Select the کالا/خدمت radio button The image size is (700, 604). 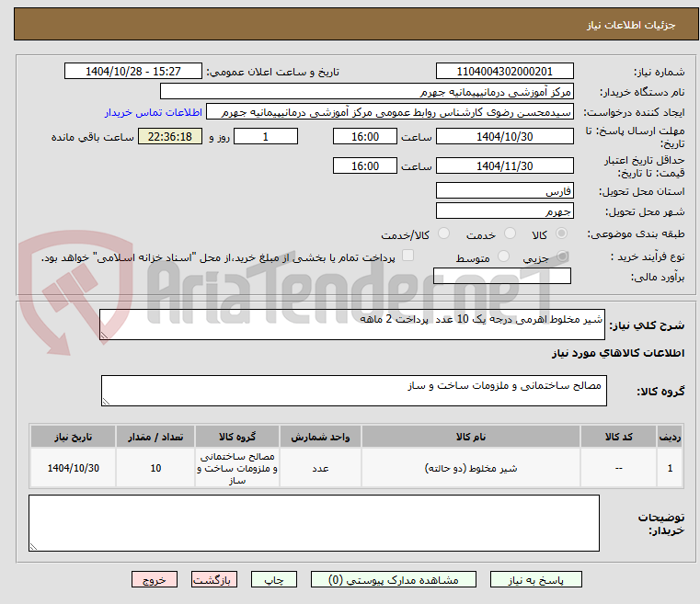point(443,234)
